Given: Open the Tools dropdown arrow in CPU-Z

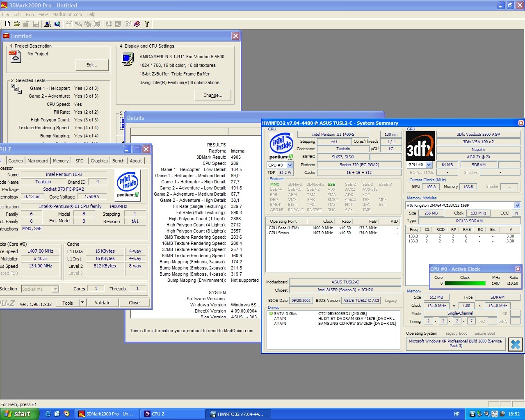Looking at the screenshot, I should coord(82,303).
